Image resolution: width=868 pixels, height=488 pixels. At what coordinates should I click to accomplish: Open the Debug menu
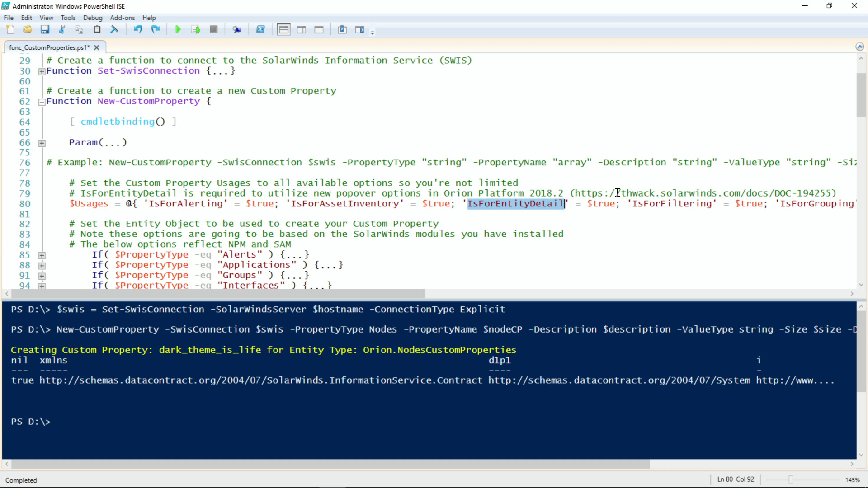point(93,18)
